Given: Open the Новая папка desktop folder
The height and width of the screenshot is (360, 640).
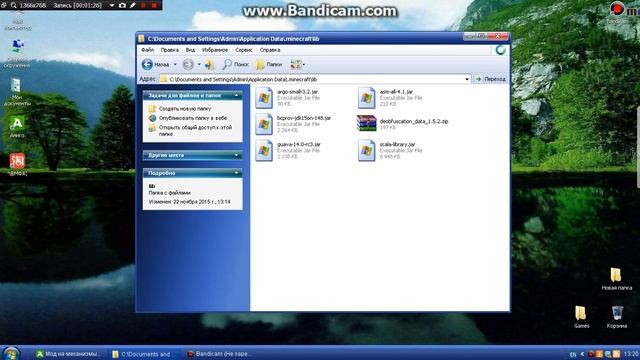Looking at the screenshot, I should pos(616,275).
